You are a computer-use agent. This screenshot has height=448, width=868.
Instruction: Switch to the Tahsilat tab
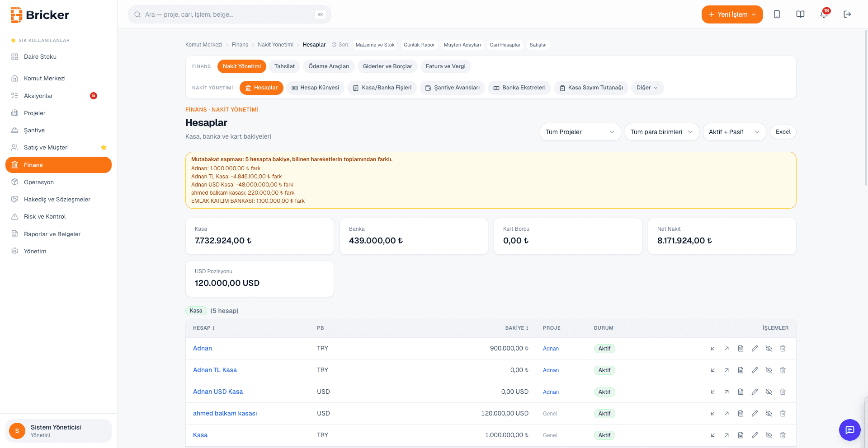284,66
